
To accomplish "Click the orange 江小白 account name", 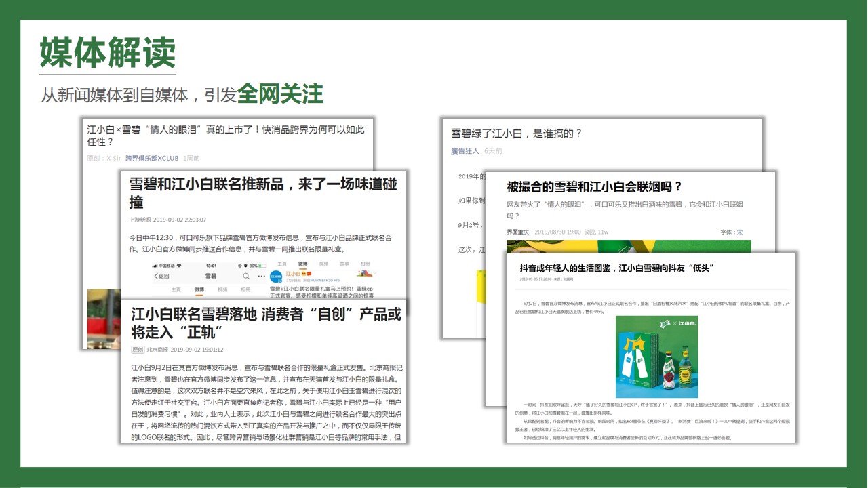I will coord(294,274).
